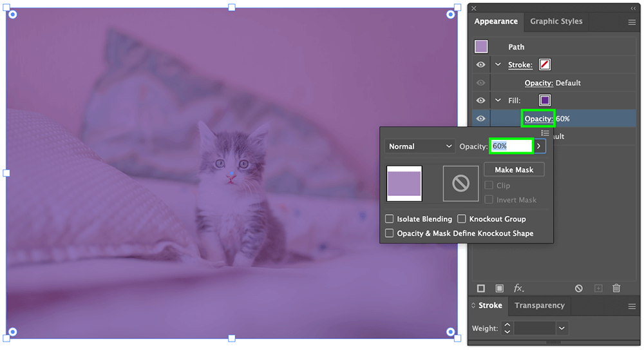The width and height of the screenshot is (644, 350).
Task: Open the underlined Stroke link
Action: coord(520,65)
